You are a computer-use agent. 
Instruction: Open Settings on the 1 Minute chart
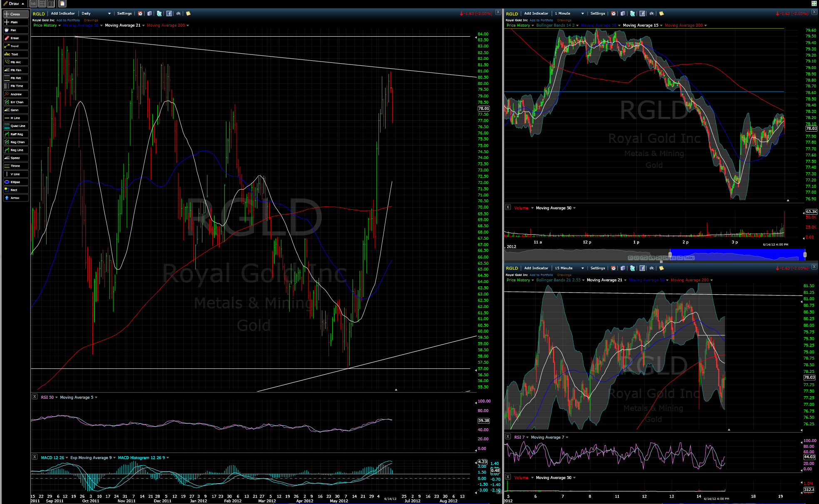pyautogui.click(x=597, y=13)
